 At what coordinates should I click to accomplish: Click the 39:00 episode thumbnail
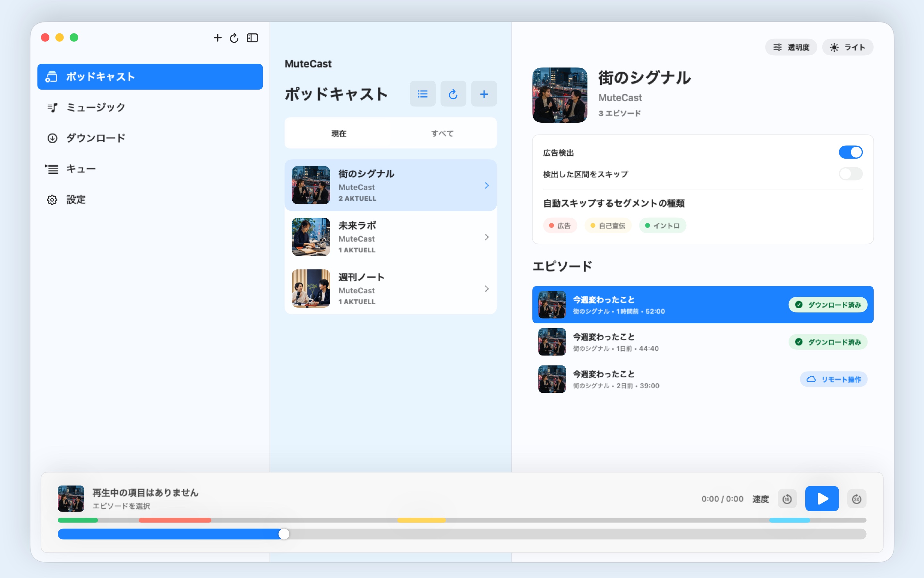pos(552,379)
